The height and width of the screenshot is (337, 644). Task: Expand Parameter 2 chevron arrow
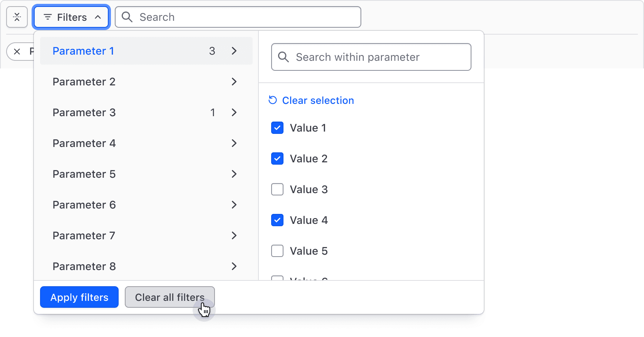tap(234, 82)
